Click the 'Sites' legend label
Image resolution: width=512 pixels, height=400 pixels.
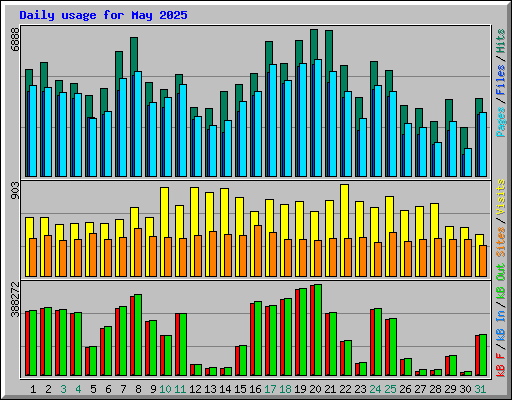pos(501,242)
